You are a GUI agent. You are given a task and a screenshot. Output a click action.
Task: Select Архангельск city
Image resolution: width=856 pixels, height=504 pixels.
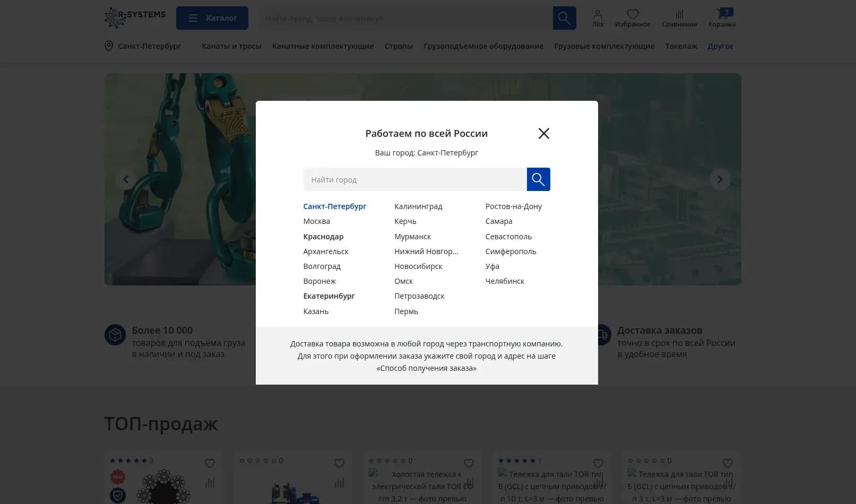pos(326,251)
